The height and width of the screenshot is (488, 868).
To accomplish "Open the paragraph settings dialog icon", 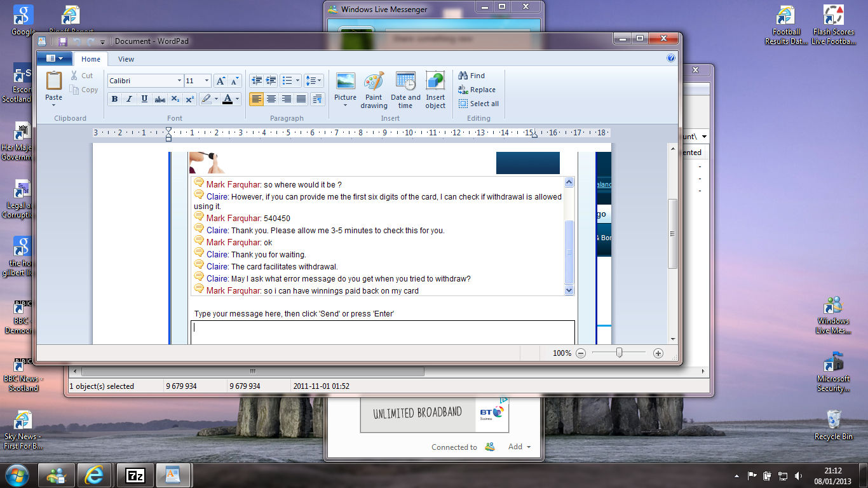I will point(318,99).
